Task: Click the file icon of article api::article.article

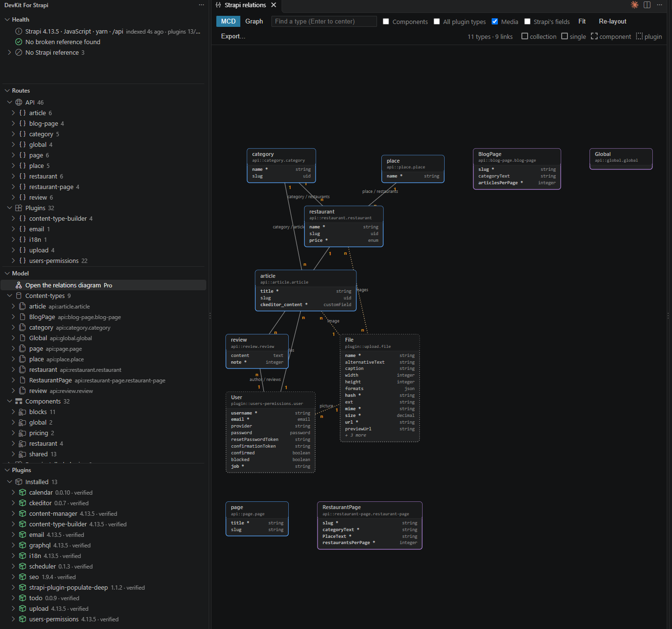Action: 23,306
